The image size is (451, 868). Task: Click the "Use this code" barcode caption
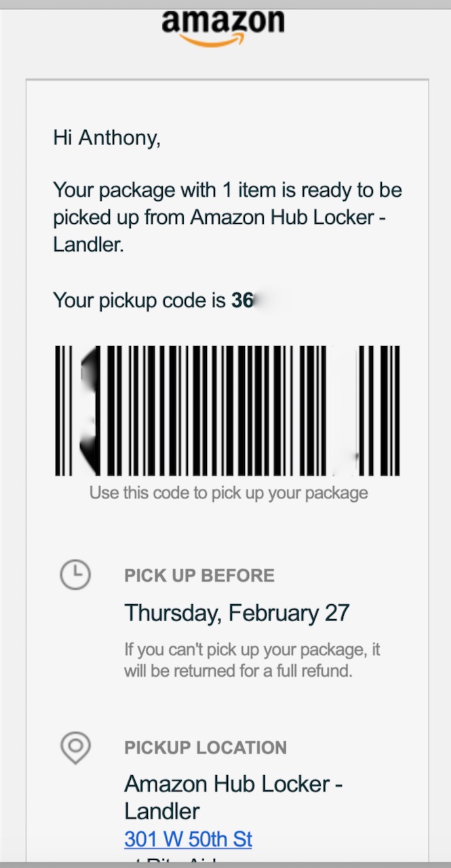pyautogui.click(x=229, y=493)
